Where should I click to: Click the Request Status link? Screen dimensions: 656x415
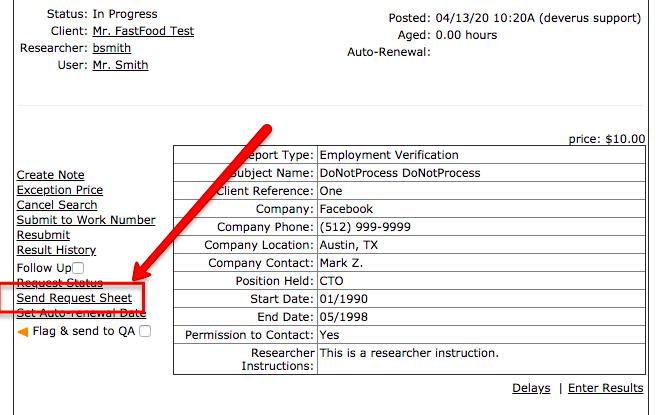(59, 283)
